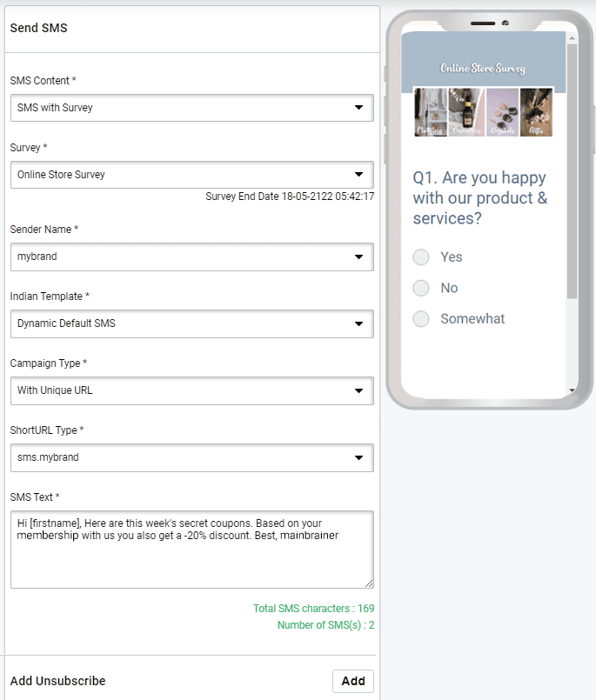Click the up arrow on preview scrollbar
The width and height of the screenshot is (596, 700).
(x=572, y=37)
